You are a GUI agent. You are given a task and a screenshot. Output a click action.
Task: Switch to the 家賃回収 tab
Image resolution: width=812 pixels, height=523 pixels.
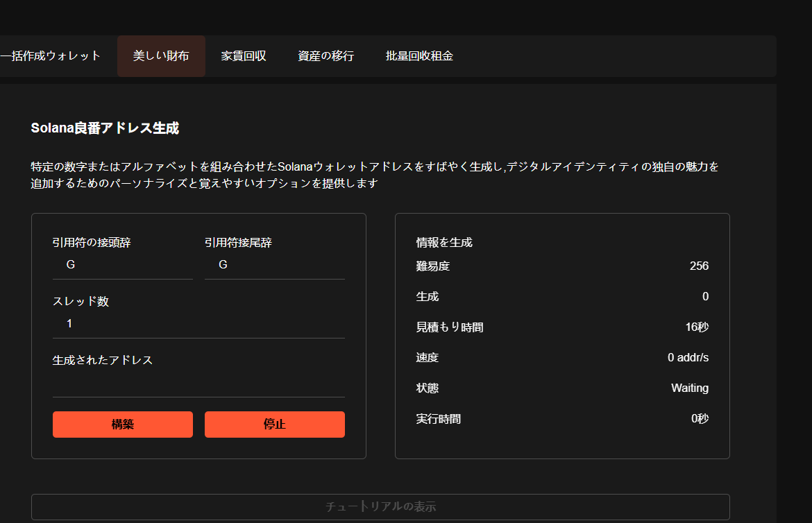click(244, 56)
